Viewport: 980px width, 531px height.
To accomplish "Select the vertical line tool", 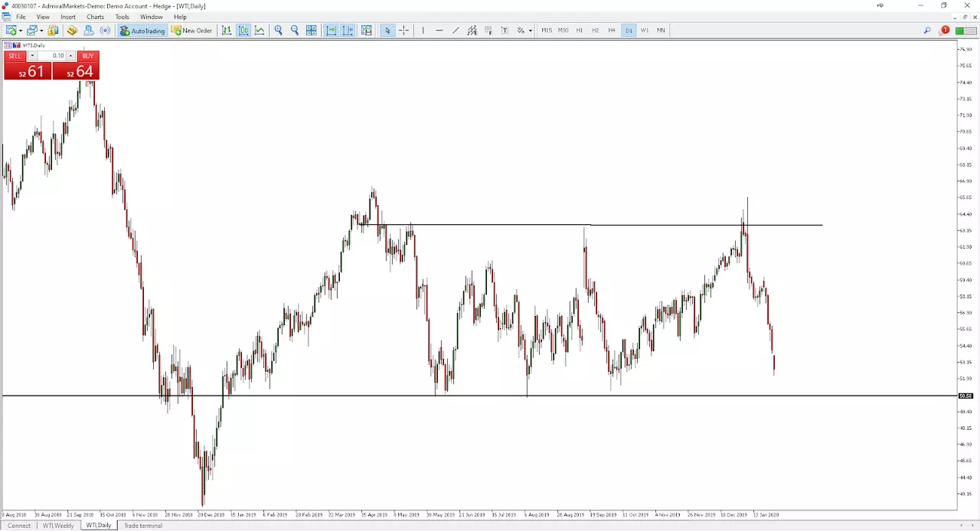I will coord(423,31).
